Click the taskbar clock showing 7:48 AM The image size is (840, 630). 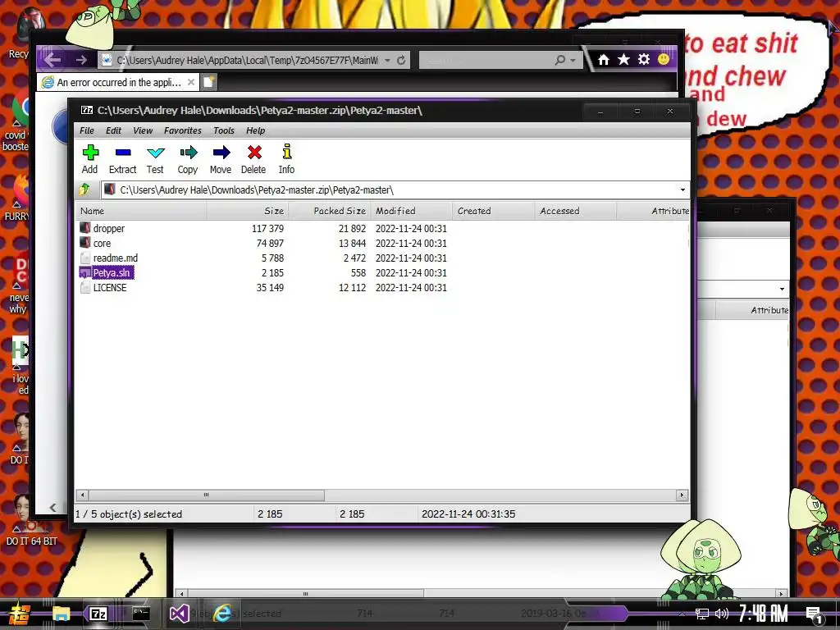click(764, 614)
